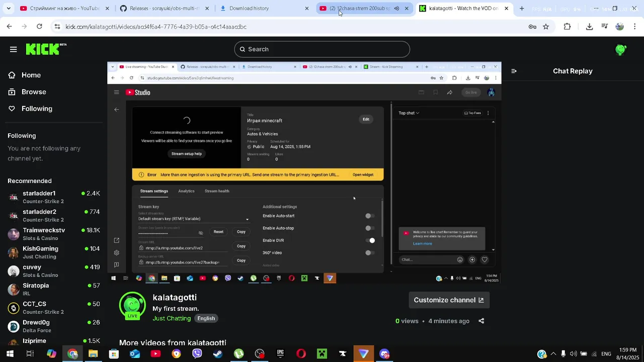
Task: Show hidden system tray icons chevron
Action: [553, 354]
